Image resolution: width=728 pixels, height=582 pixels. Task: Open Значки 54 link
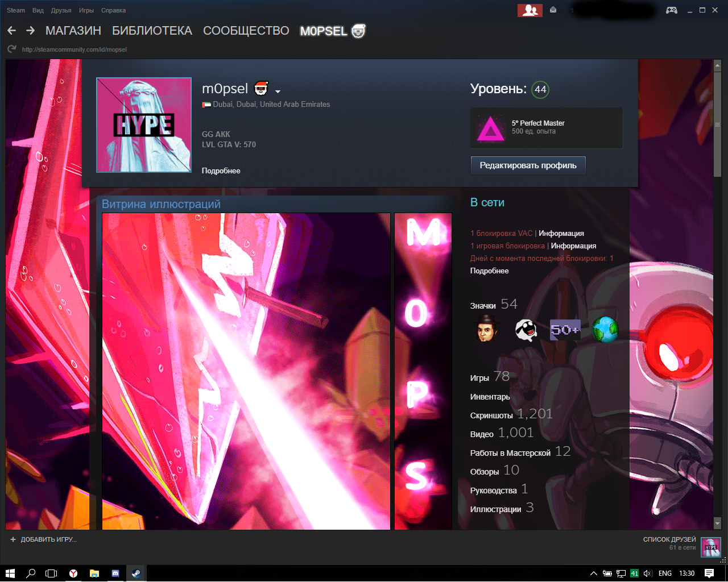tap(494, 305)
